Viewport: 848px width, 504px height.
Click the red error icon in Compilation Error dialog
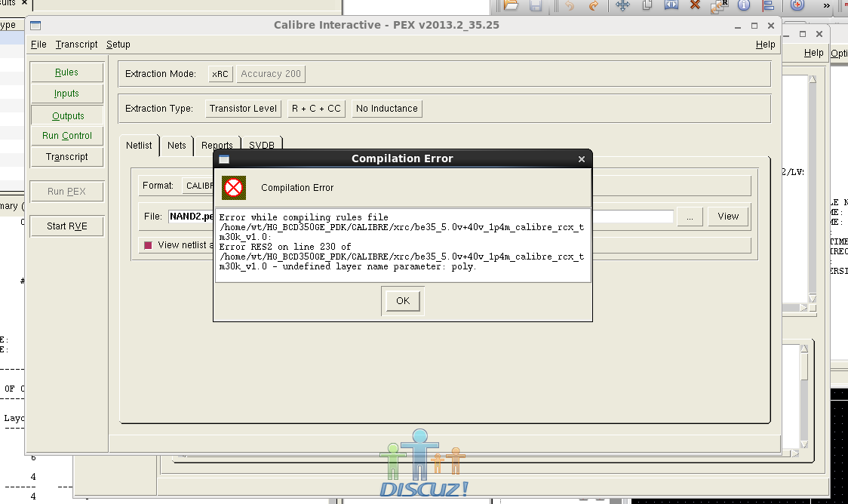(234, 188)
